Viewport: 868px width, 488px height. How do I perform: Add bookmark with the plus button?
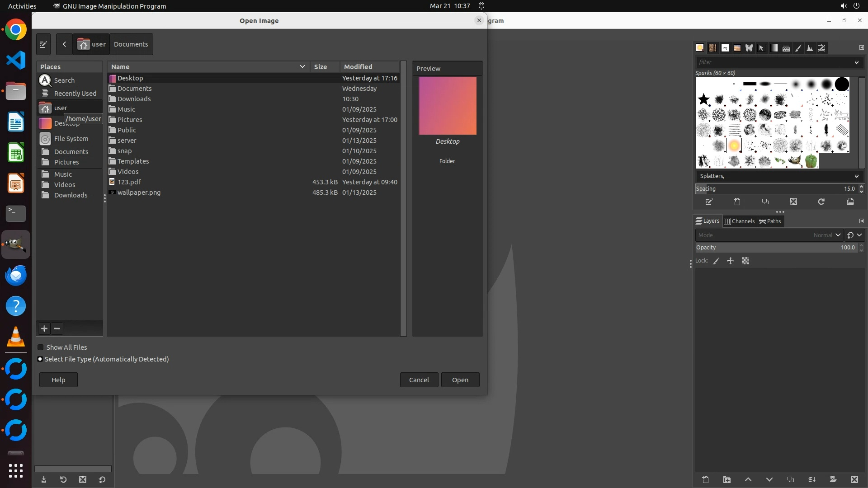point(44,328)
